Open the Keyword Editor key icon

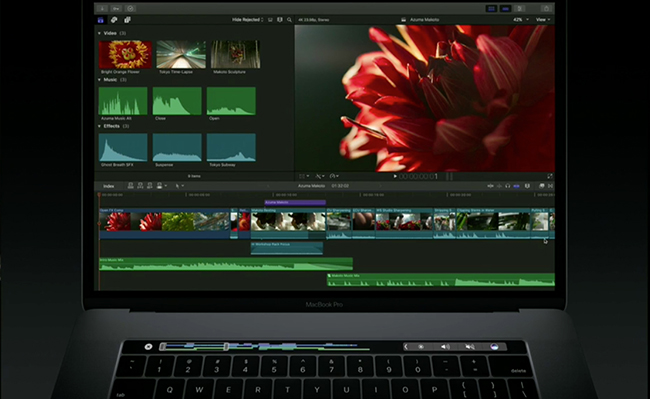coord(116,8)
